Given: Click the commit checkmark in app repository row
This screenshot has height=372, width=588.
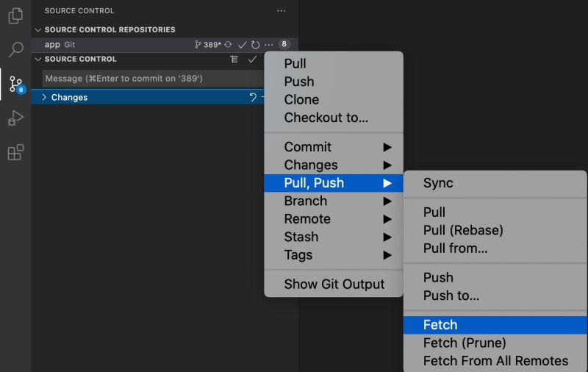Looking at the screenshot, I should pos(243,45).
